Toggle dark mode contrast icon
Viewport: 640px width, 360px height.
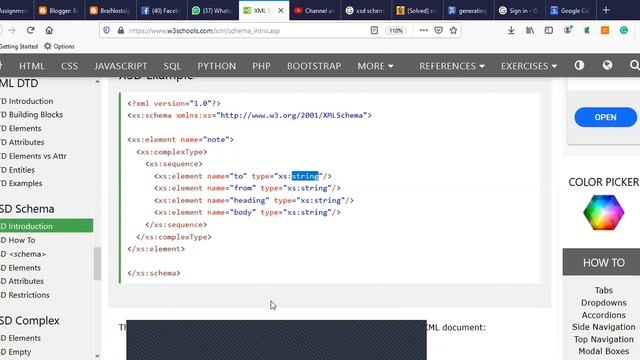579,65
